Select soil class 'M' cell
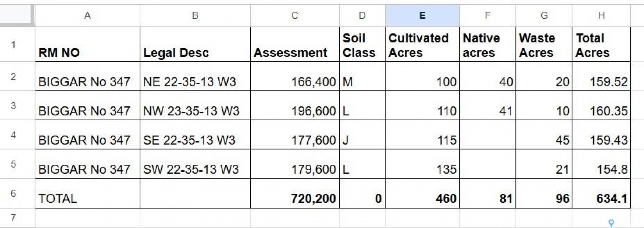Image resolution: width=644 pixels, height=228 pixels. (x=362, y=76)
